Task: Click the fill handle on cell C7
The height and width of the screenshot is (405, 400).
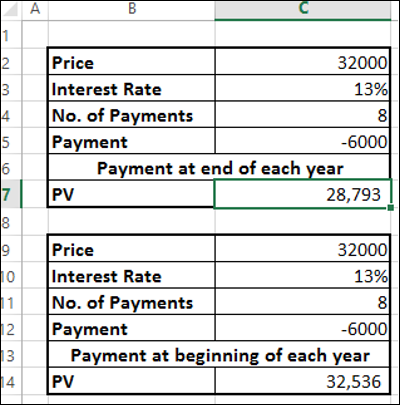Action: pyautogui.click(x=391, y=208)
